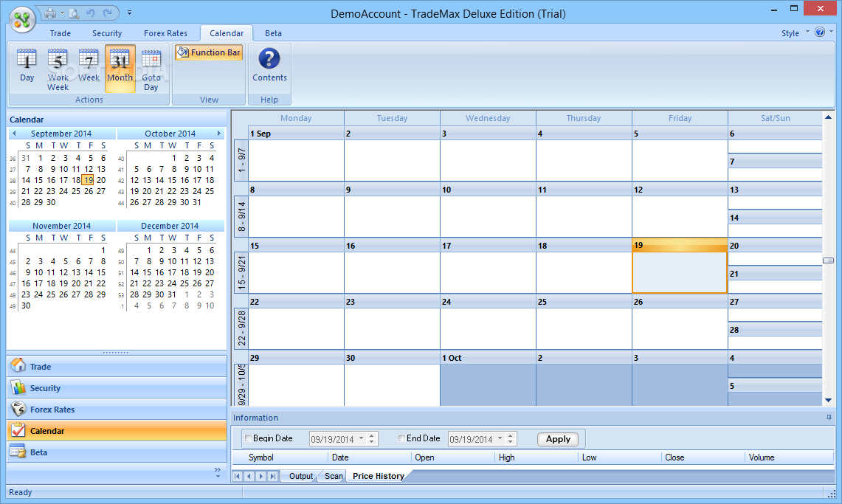Click the calendar vertical scrollbar thumb
Viewport: 842px width, 504px height.
(x=828, y=260)
